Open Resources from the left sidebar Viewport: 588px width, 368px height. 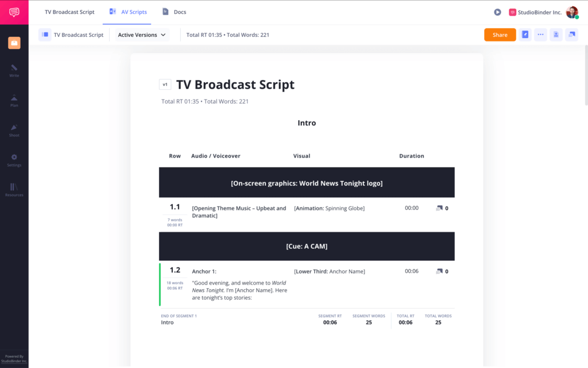(x=13, y=190)
